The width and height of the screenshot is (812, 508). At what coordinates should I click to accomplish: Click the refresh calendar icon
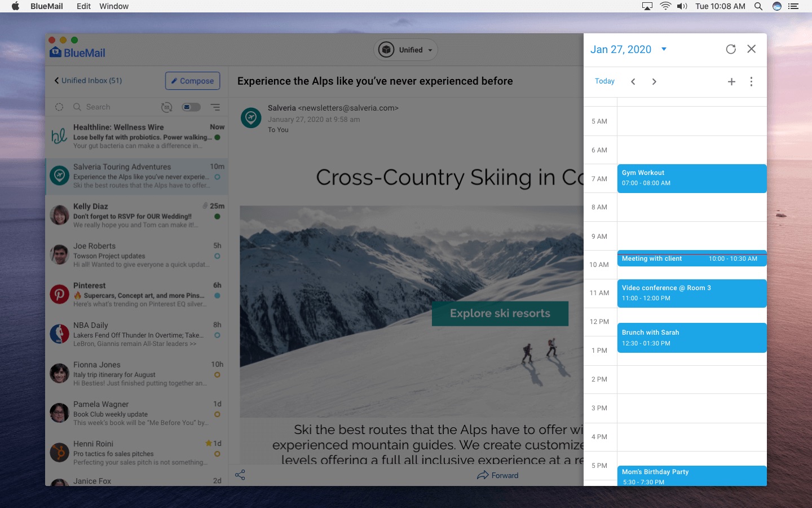coord(731,49)
